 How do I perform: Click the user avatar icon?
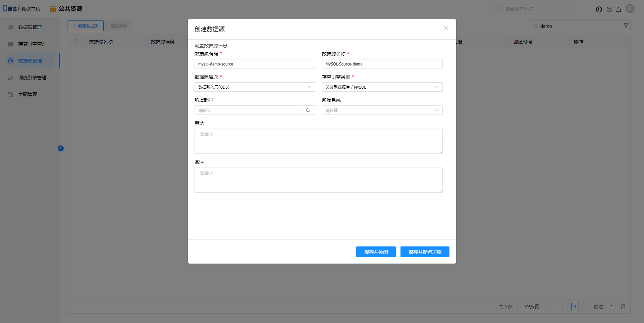(630, 9)
